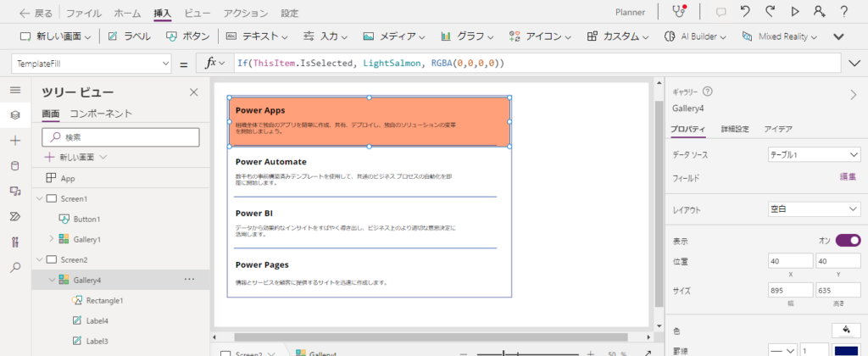This screenshot has height=356, width=868.
Task: Open the Media icon in left rail
Action: pyautogui.click(x=15, y=191)
